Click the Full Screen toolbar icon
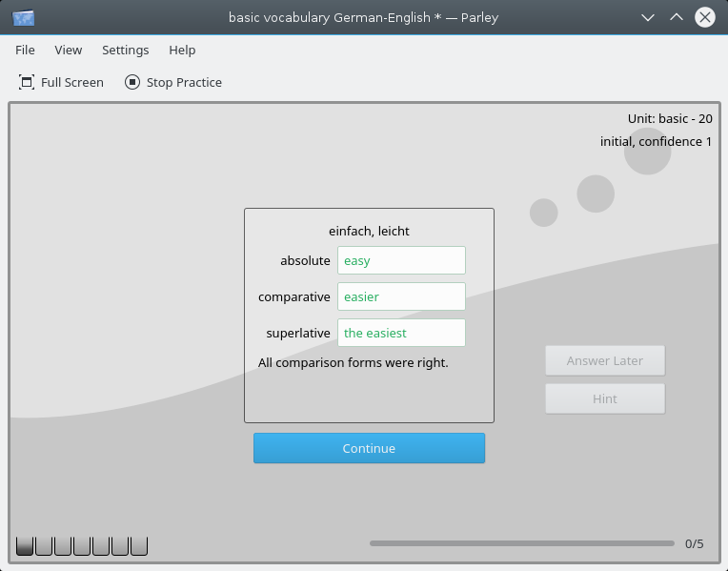728x571 pixels. pyautogui.click(x=27, y=82)
